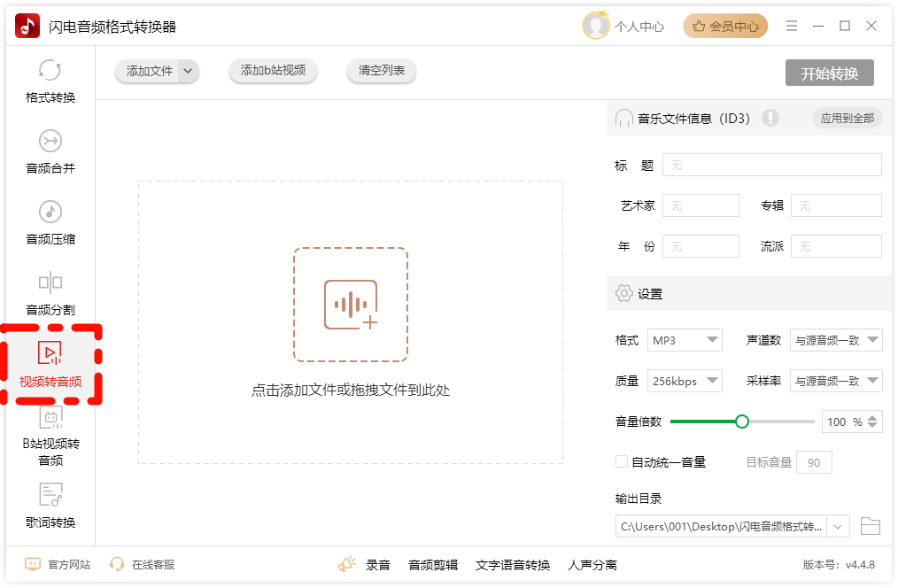The height and width of the screenshot is (588, 898).
Task: Click the user avatar icon
Action: pos(596,26)
